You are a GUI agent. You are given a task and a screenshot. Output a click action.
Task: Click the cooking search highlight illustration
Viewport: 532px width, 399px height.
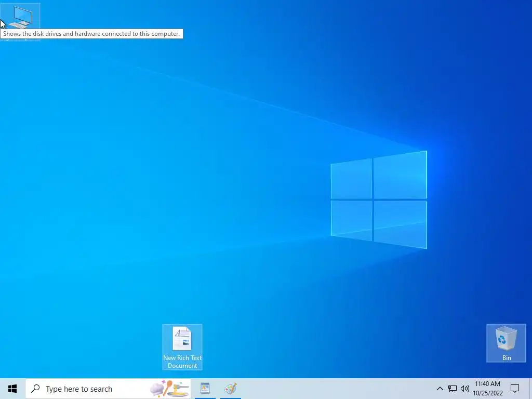point(169,389)
